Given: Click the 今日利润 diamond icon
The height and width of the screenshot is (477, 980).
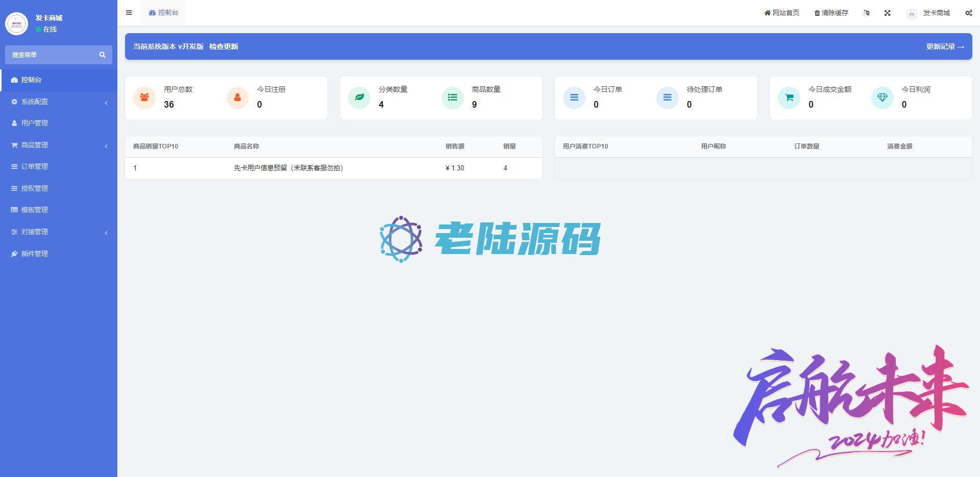Looking at the screenshot, I should 882,97.
